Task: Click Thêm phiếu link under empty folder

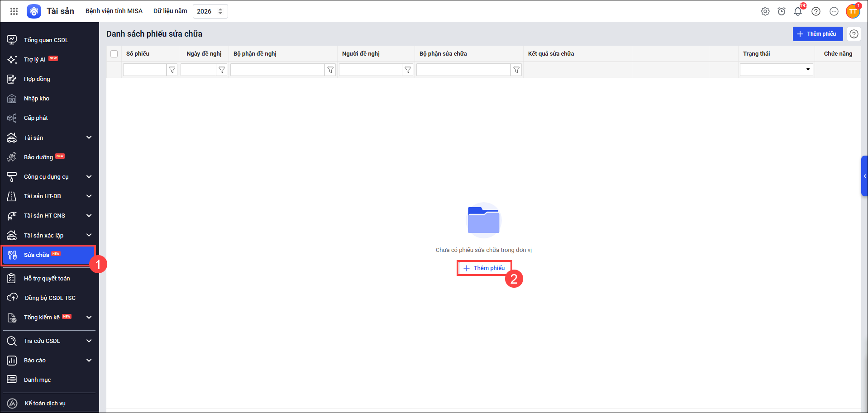Action: [484, 268]
